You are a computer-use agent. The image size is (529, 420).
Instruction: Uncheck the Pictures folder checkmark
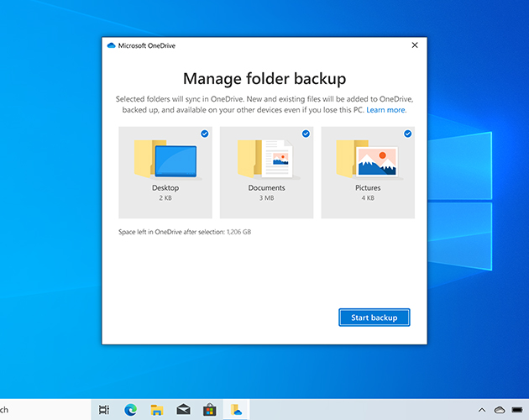pyautogui.click(x=407, y=134)
